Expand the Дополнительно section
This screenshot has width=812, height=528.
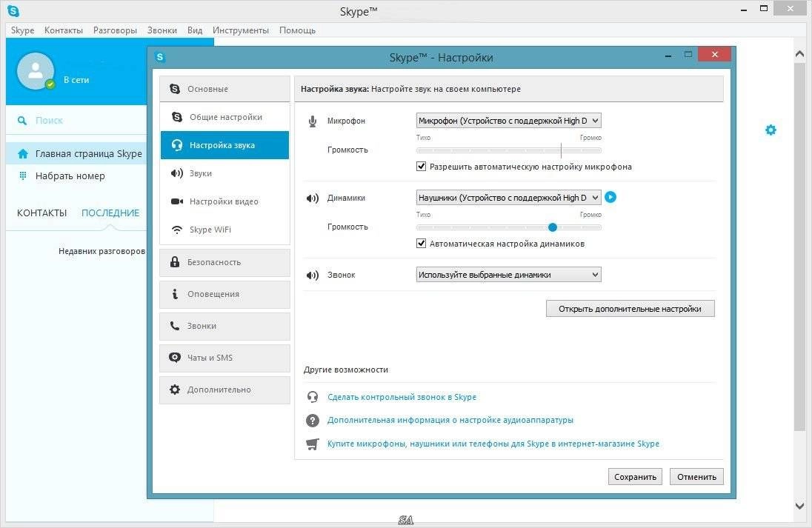click(x=224, y=390)
